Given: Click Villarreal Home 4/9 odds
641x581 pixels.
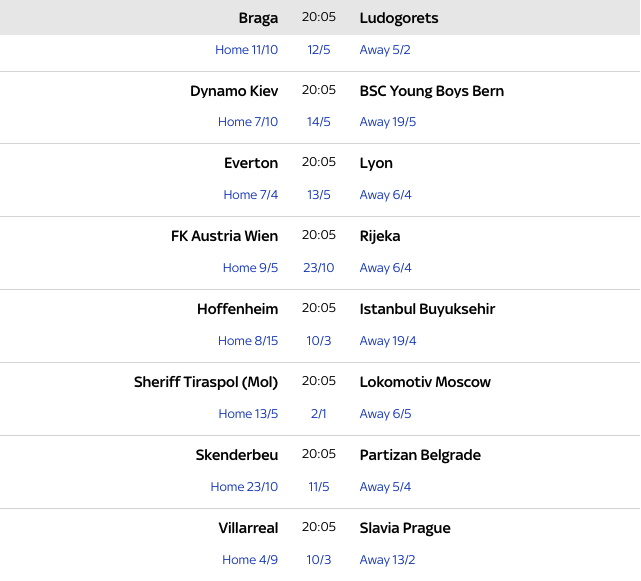Looking at the screenshot, I should tap(250, 560).
